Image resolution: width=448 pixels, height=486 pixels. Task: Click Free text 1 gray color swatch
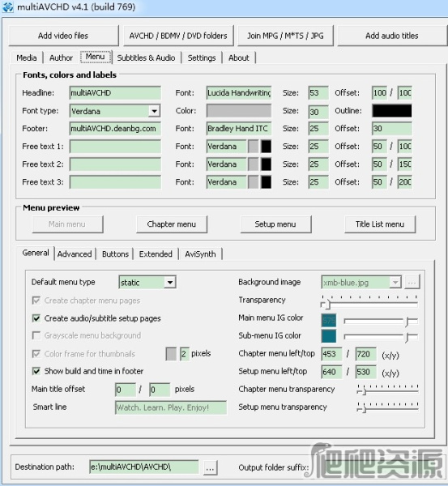(254, 147)
